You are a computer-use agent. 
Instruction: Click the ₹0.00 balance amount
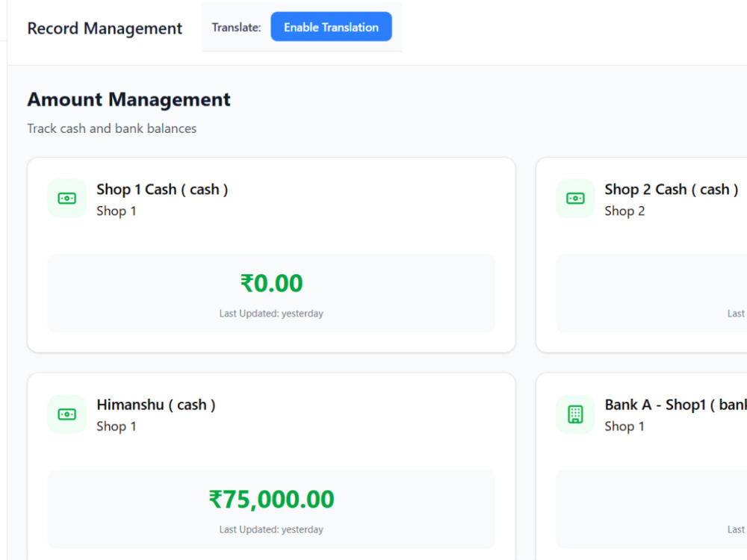pos(271,283)
